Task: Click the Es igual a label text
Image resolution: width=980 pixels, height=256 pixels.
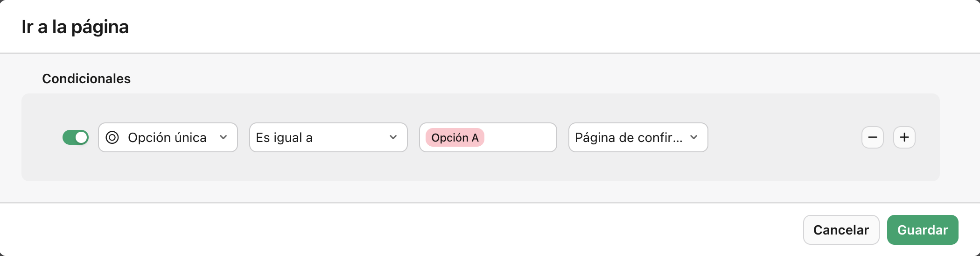Action: click(x=284, y=137)
